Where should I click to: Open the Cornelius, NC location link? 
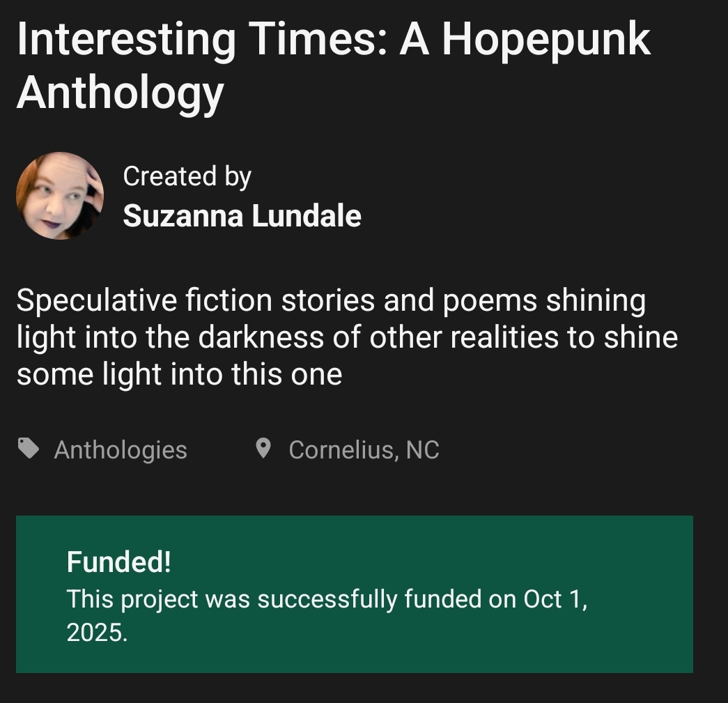click(364, 450)
